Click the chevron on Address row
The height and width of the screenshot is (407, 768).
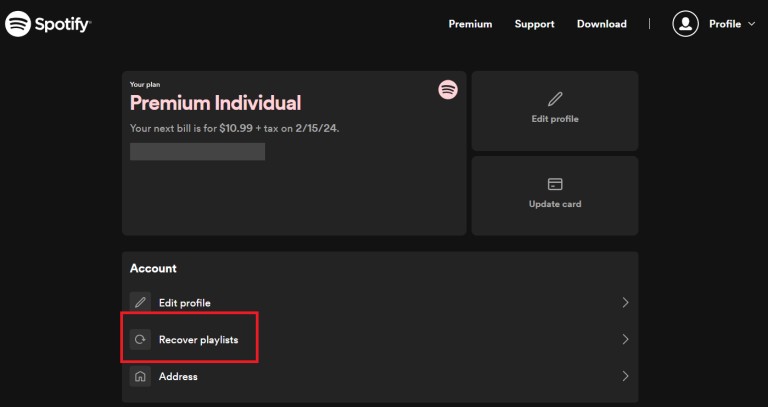click(x=625, y=377)
